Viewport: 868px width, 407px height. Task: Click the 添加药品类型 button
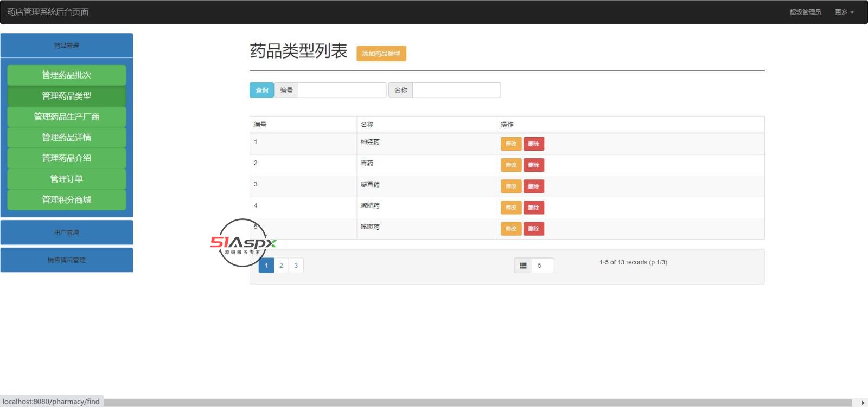click(381, 54)
